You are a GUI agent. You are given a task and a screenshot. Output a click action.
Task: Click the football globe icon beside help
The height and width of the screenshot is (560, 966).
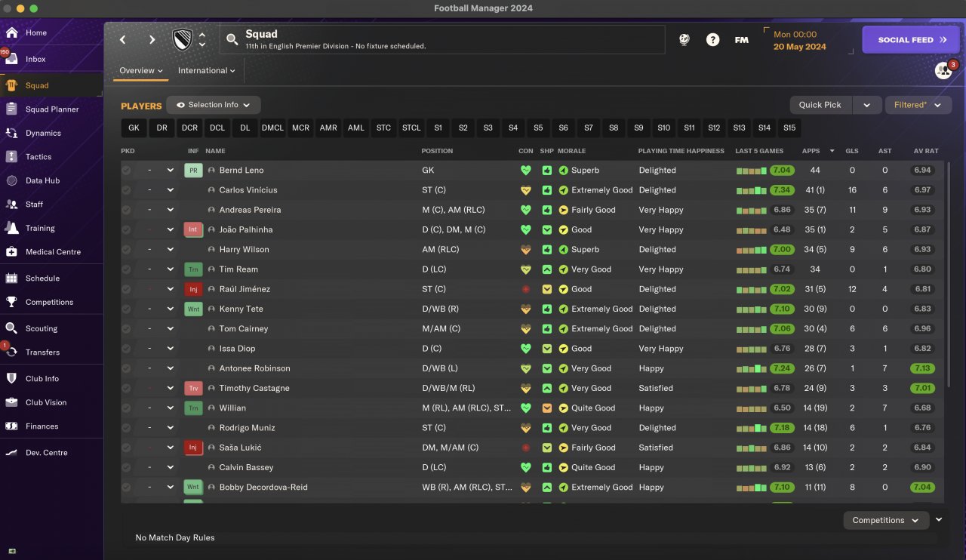(684, 40)
